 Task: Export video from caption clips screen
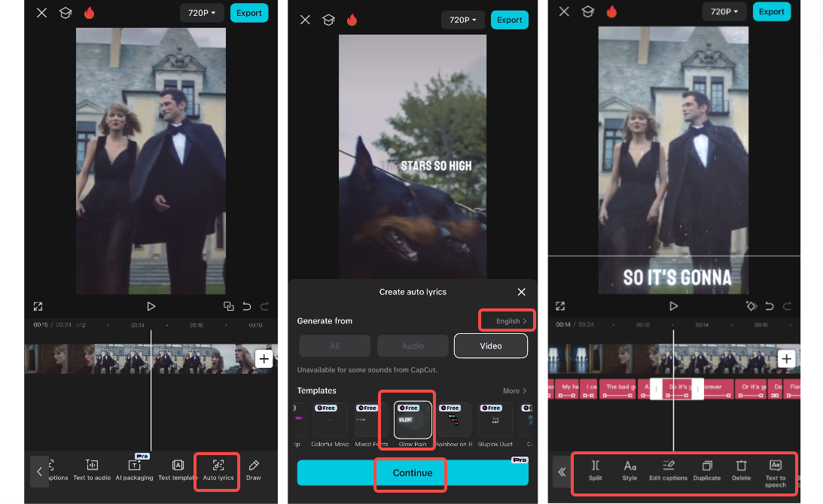coord(772,11)
